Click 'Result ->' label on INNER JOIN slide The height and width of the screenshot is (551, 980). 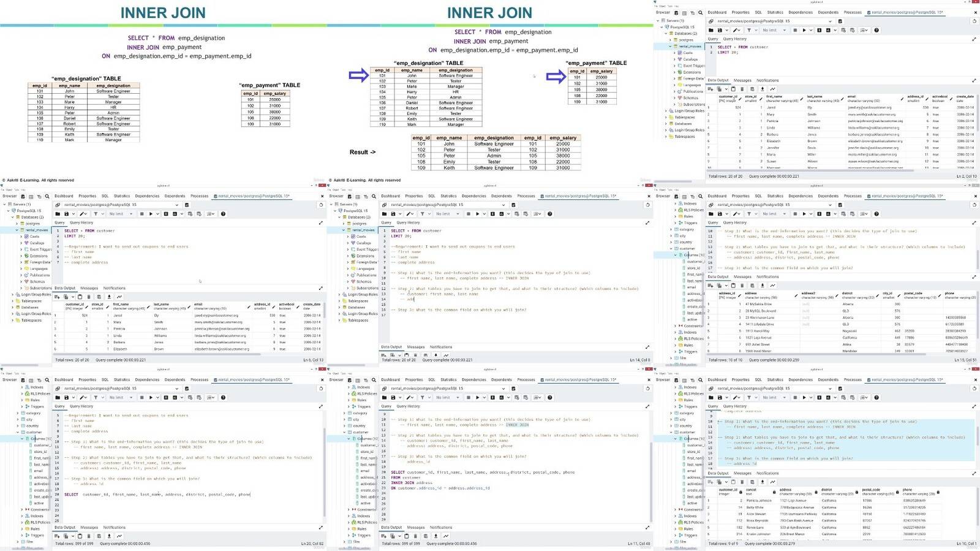click(363, 152)
